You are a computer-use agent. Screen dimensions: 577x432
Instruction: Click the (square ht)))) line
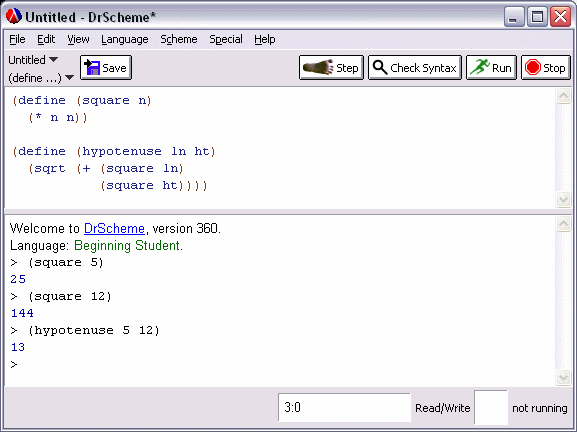click(154, 185)
